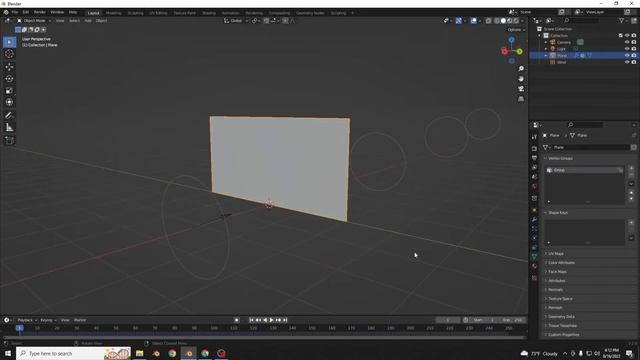Select the Add Cube tool
The image size is (640, 360).
pos(9,140)
